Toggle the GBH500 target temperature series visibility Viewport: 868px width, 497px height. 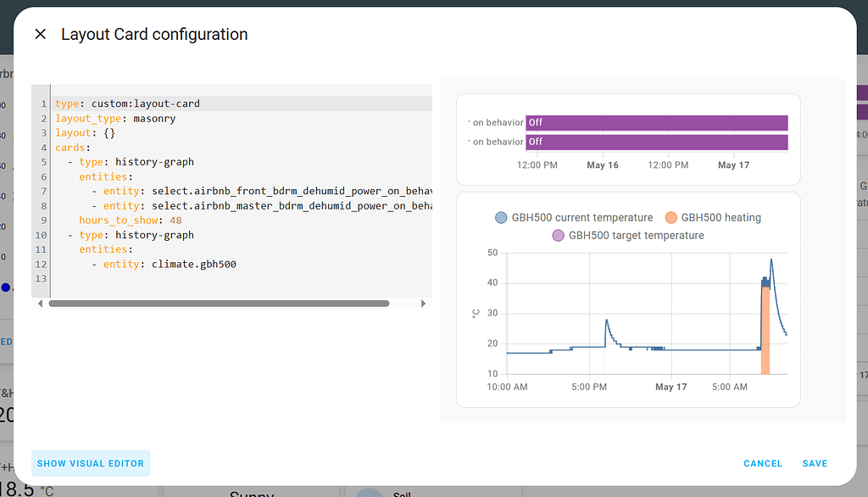tap(636, 236)
